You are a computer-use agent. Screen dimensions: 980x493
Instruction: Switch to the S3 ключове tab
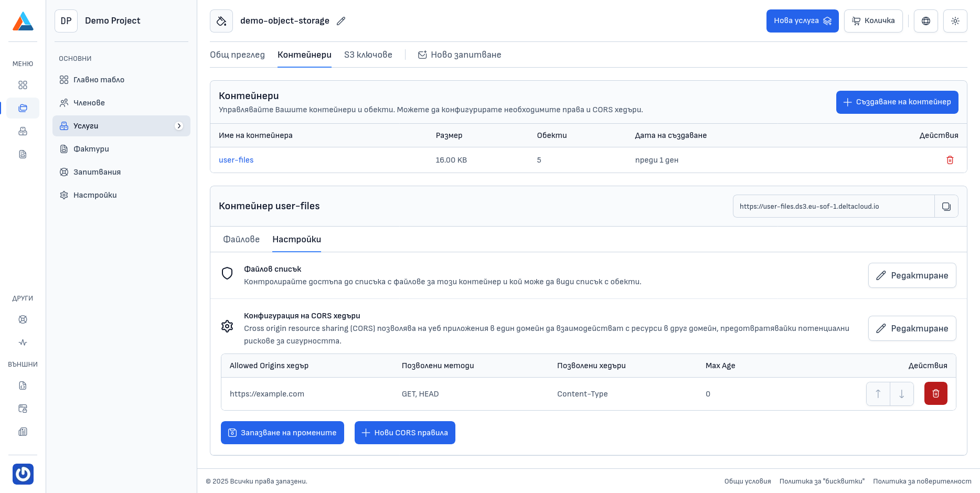pyautogui.click(x=368, y=55)
